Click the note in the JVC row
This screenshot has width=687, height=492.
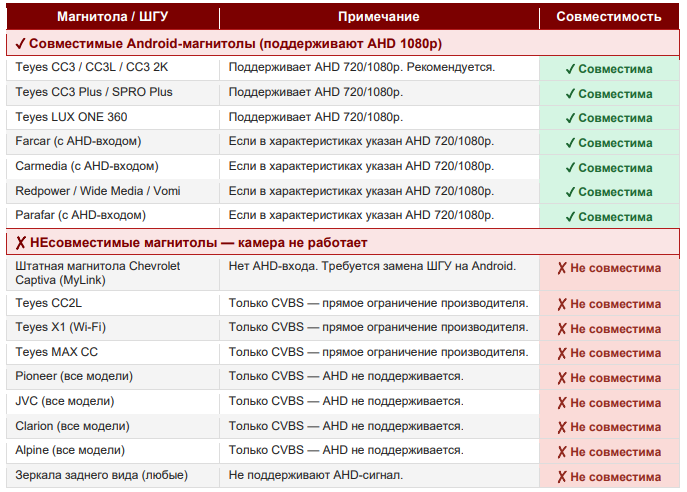[x=346, y=401]
